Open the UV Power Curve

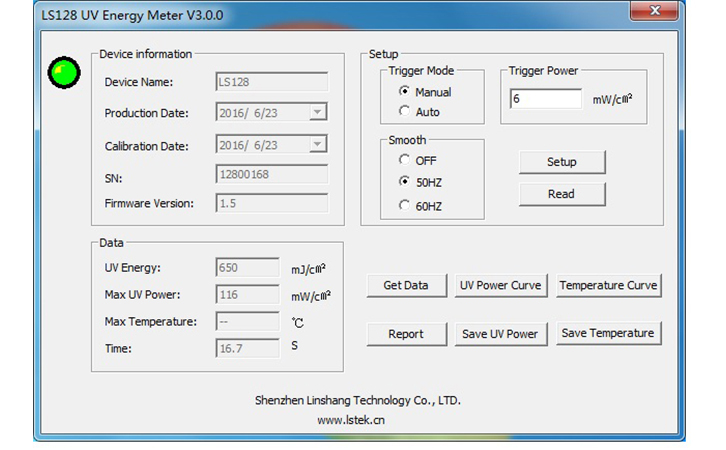pos(500,286)
